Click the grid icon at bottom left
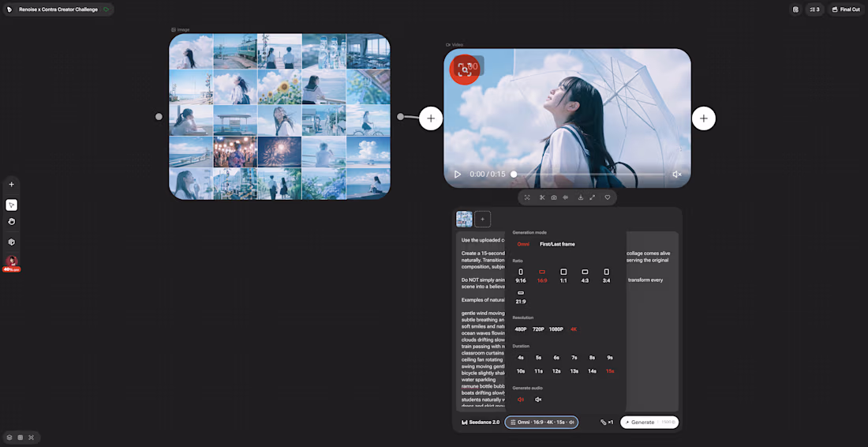 [x=21, y=437]
